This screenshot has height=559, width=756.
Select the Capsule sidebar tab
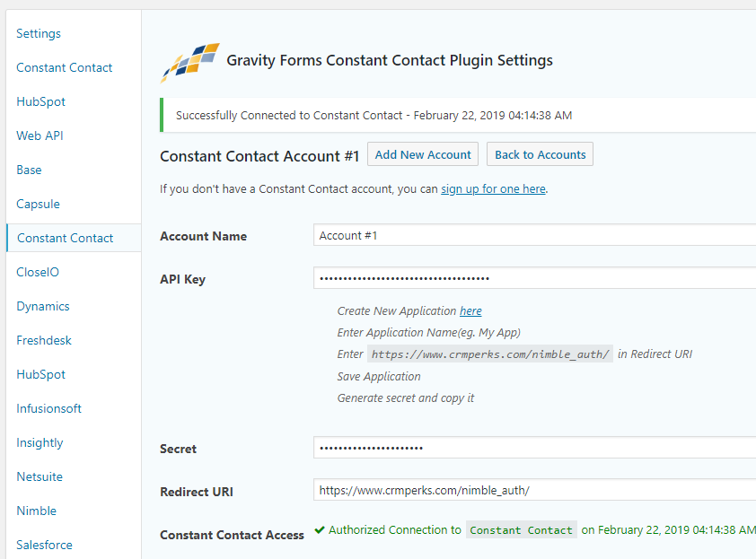pos(38,205)
